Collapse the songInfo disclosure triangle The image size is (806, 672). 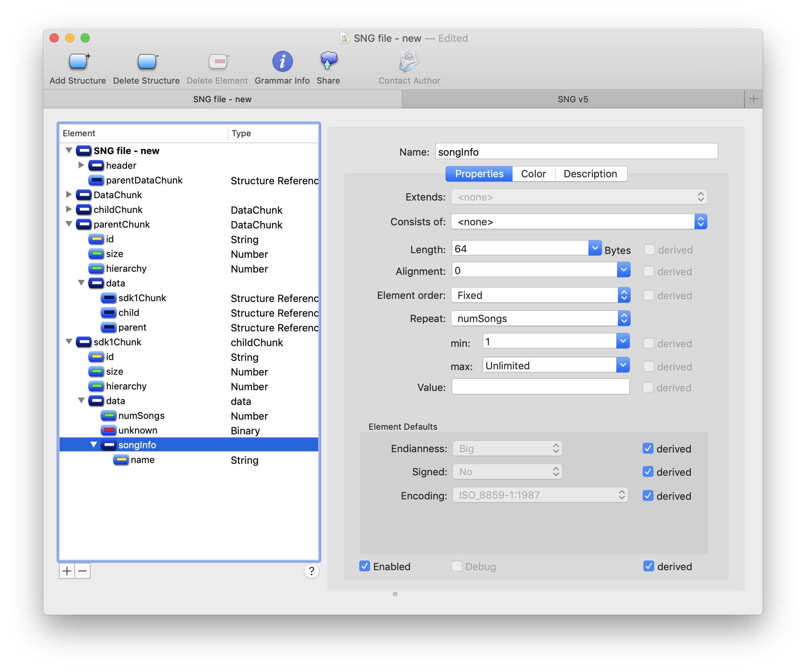click(x=93, y=445)
